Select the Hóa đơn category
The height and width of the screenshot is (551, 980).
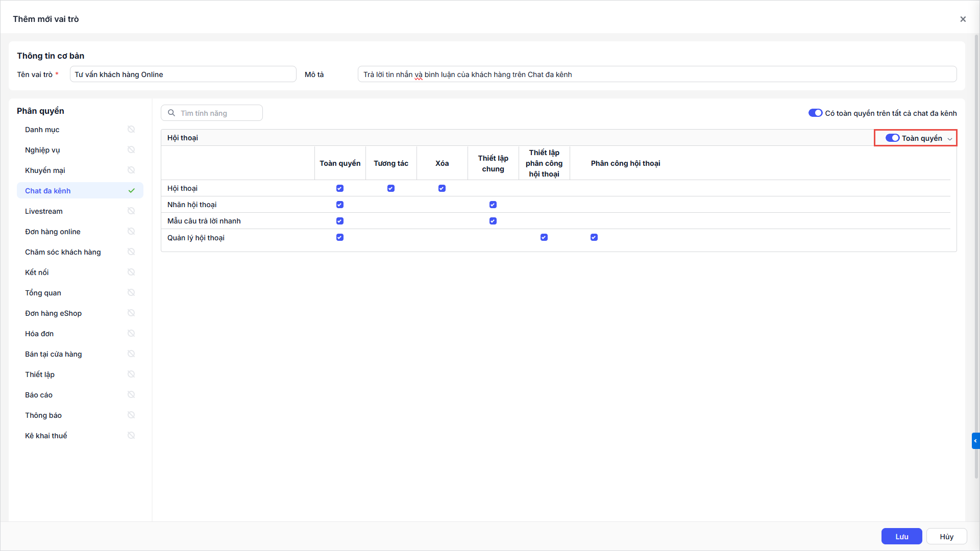(x=80, y=334)
